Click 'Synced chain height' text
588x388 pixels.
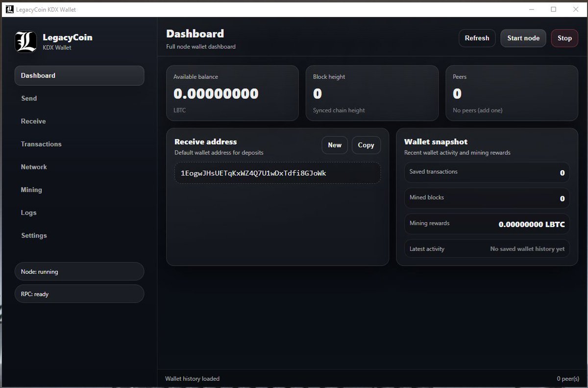click(339, 110)
